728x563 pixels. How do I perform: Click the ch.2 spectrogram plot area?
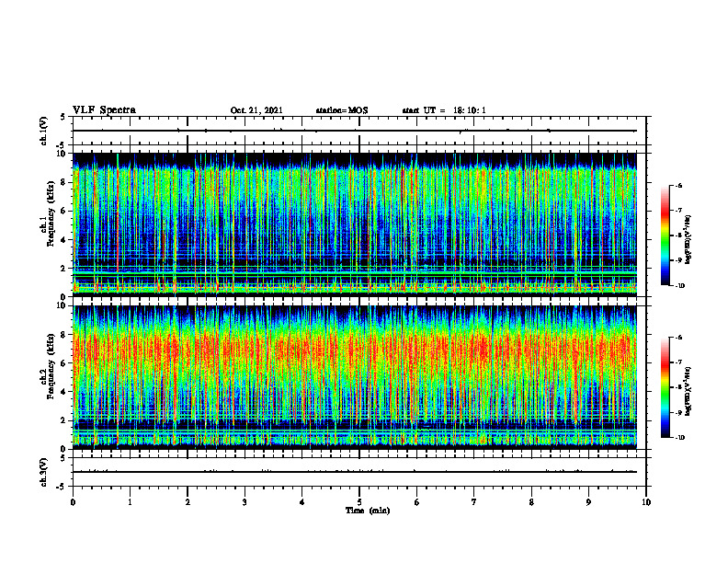point(354,377)
